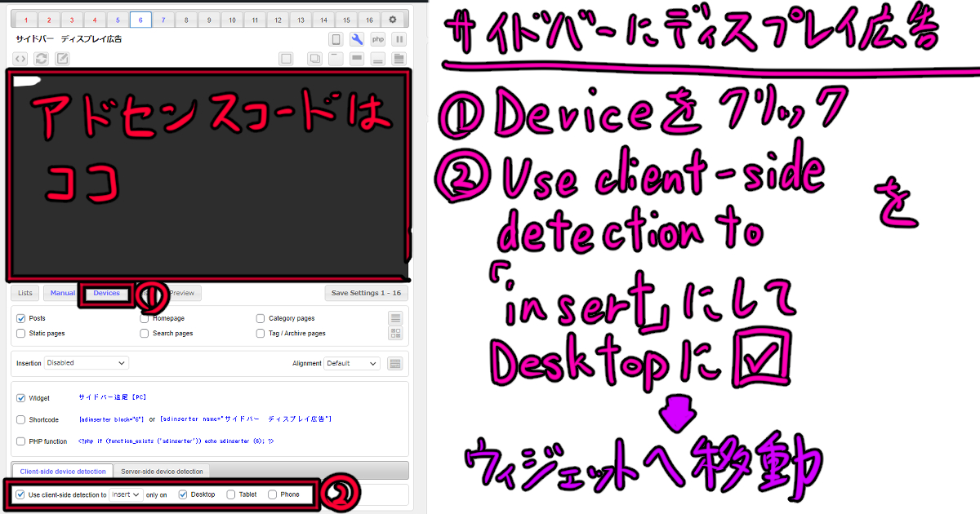Click the pause insertion icon
The width and height of the screenshot is (980, 514).
click(x=399, y=39)
